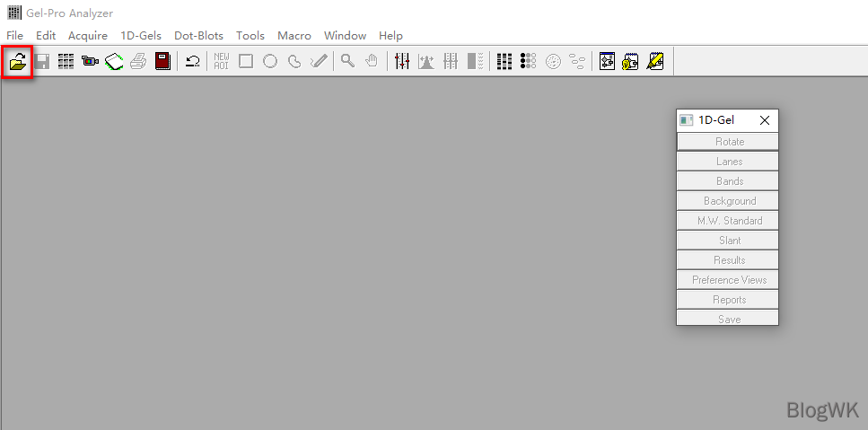
Task: Open the image grid toolbar icon
Action: (66, 61)
